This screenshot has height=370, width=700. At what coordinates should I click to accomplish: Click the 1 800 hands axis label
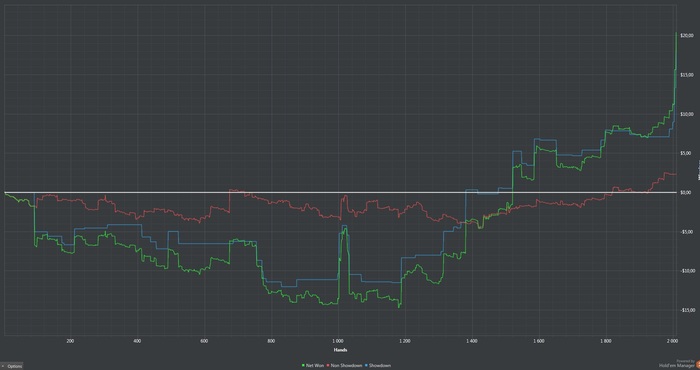click(x=606, y=341)
